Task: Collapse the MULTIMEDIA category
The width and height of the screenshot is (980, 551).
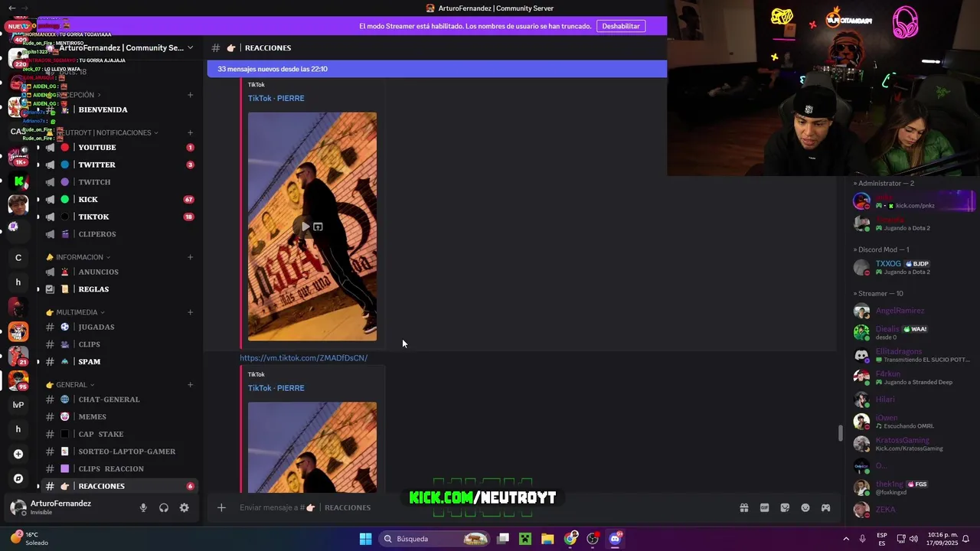Action: (x=77, y=312)
